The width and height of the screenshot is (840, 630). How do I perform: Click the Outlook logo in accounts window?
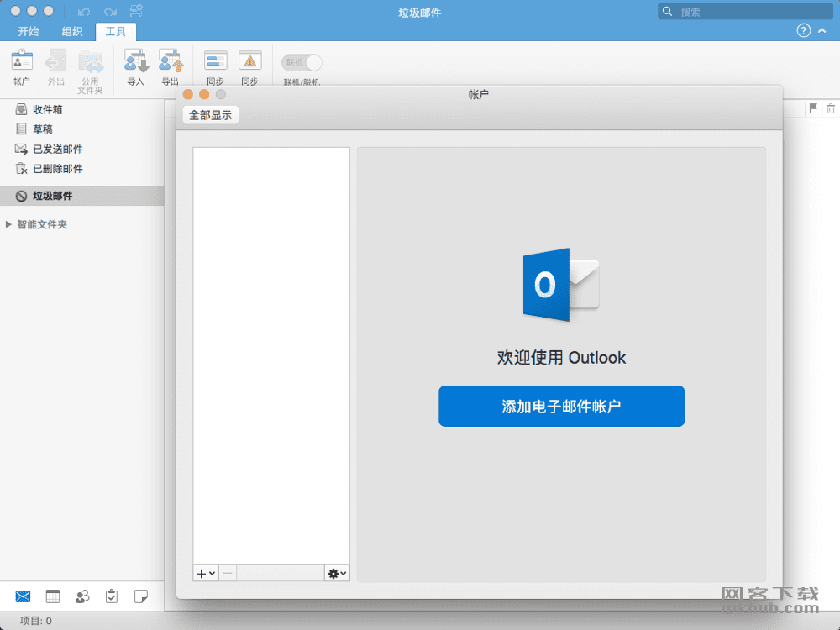pyautogui.click(x=561, y=285)
